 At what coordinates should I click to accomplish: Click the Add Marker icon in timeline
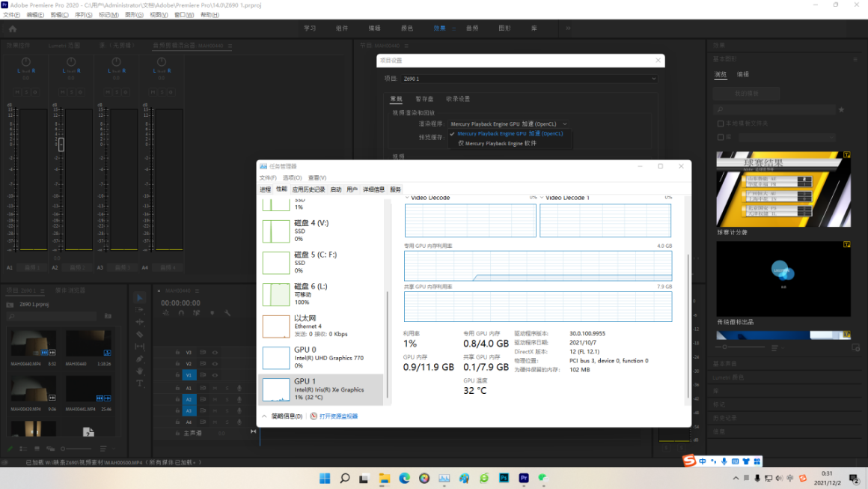coord(212,313)
